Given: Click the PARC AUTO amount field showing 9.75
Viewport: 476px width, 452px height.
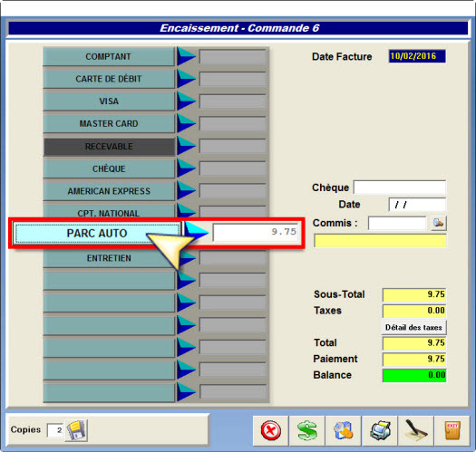Looking at the screenshot, I should tap(256, 233).
